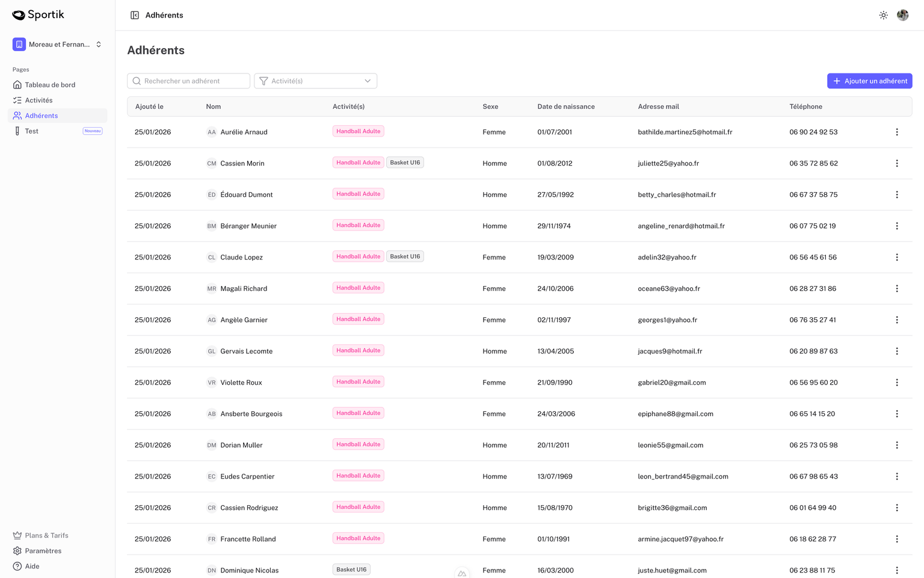This screenshot has width=924, height=578.
Task: Go to Tableau de bord page
Action: click(x=50, y=85)
